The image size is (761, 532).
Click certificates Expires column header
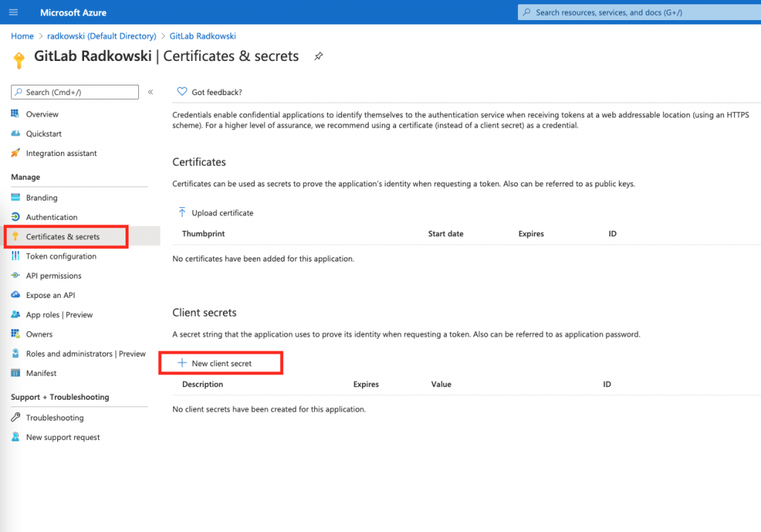(531, 233)
